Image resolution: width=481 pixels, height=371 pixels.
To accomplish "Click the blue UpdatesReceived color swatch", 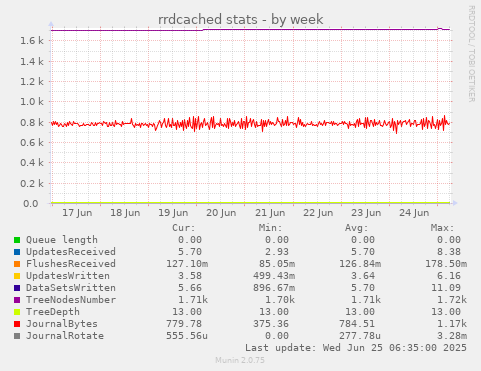I will pyautogui.click(x=17, y=252).
